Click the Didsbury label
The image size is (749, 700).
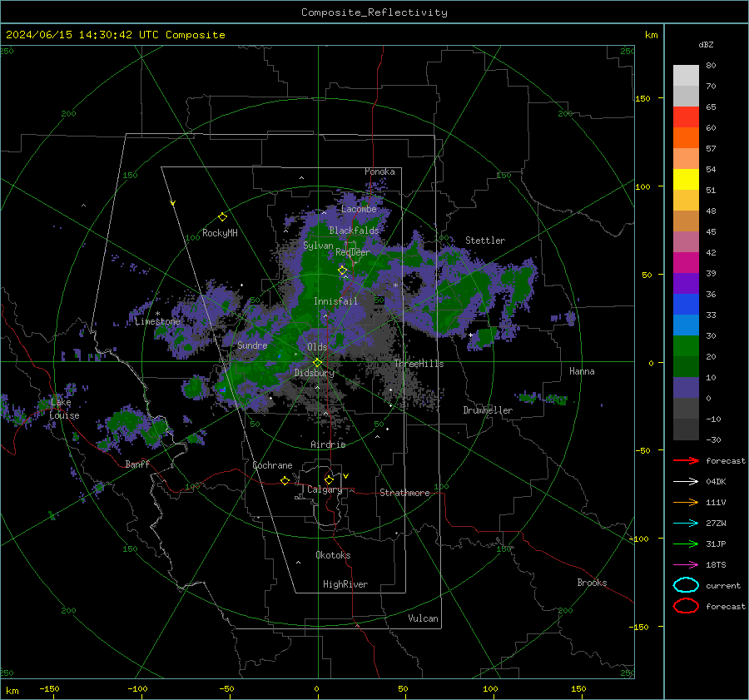(314, 373)
